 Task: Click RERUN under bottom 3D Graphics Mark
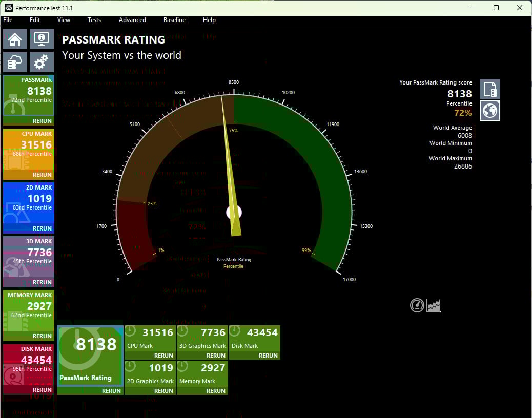click(x=216, y=356)
